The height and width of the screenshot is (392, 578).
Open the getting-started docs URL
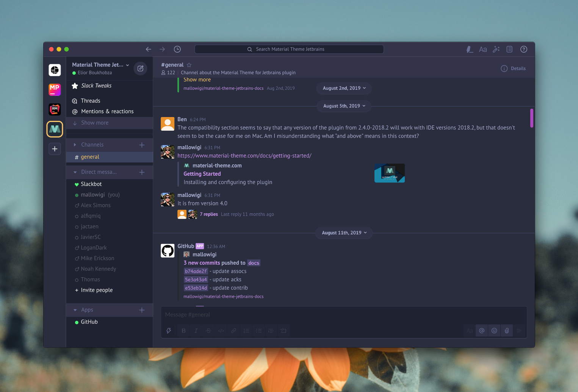tap(244, 156)
